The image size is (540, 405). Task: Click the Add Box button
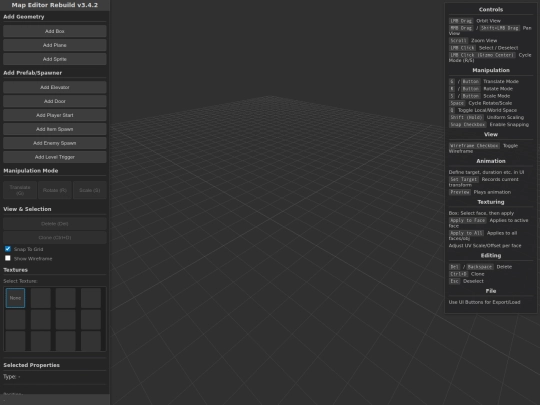[55, 31]
